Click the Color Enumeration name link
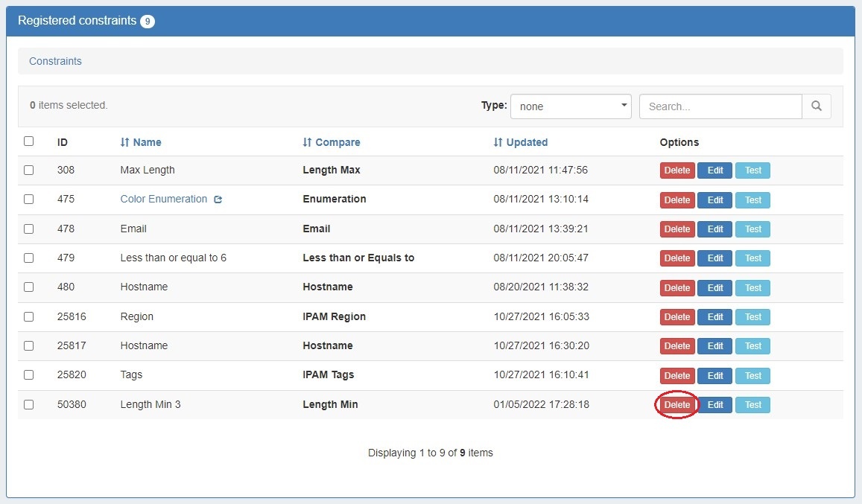Image resolution: width=862 pixels, height=504 pixels. (164, 199)
